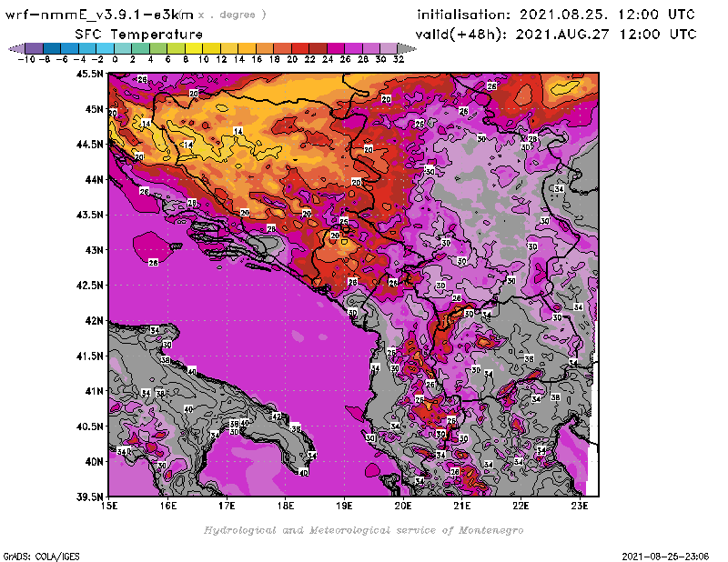Image resolution: width=728 pixels, height=562 pixels.
Task: Click the 40N latitude axis label
Action: pos(95,462)
